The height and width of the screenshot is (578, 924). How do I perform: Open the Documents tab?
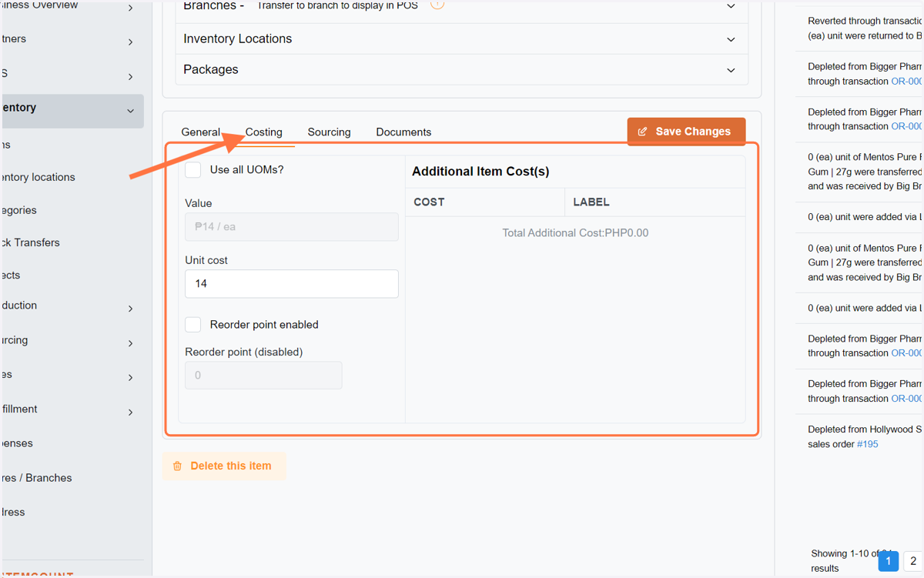[x=403, y=132]
